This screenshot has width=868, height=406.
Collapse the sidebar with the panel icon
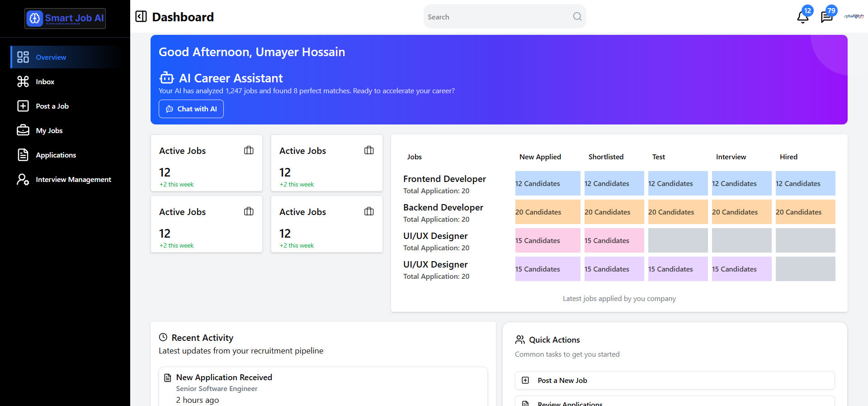[x=141, y=17]
